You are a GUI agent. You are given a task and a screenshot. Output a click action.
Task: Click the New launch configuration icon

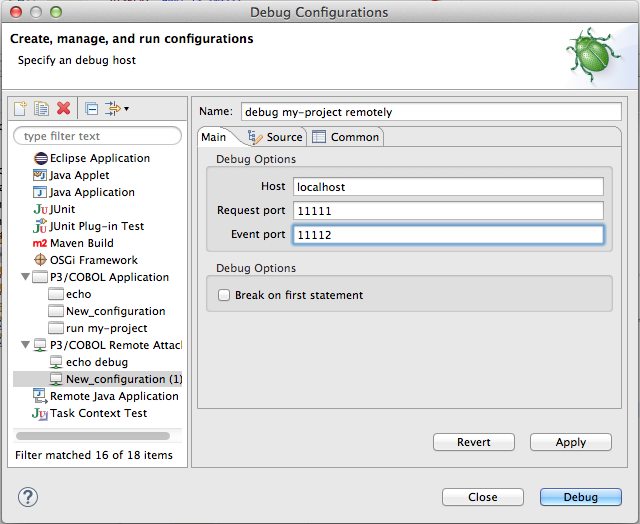coord(20,109)
